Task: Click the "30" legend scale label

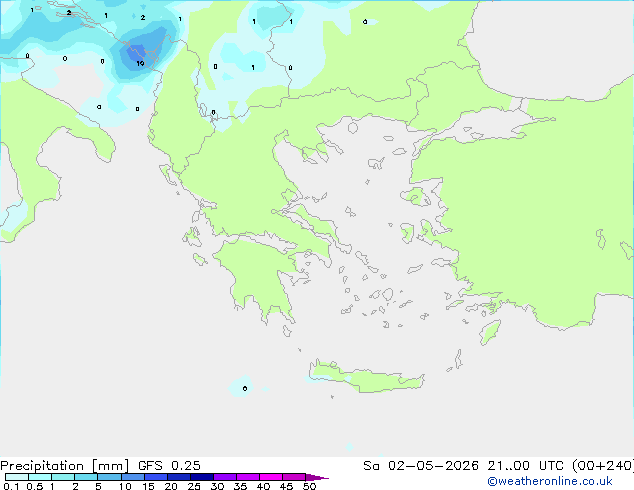Action: 217,486
